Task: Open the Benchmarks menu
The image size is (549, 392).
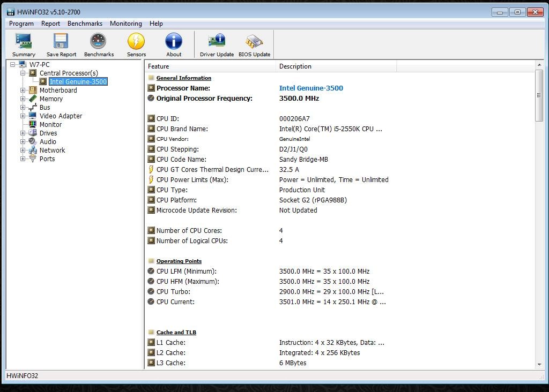Action: (x=85, y=24)
